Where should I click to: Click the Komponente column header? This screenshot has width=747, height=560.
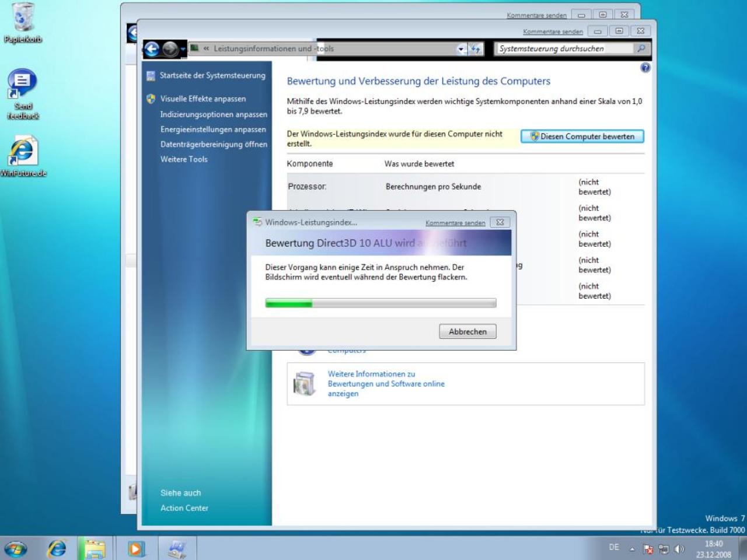[309, 164]
